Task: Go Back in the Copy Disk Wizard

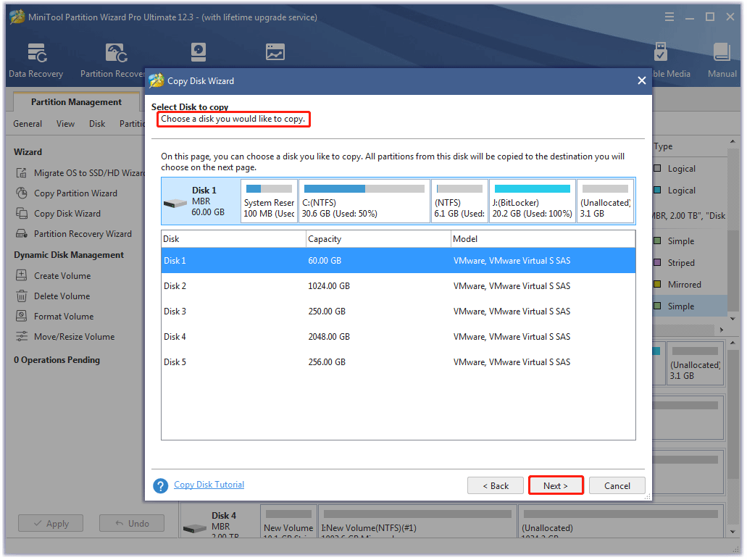Action: point(496,485)
